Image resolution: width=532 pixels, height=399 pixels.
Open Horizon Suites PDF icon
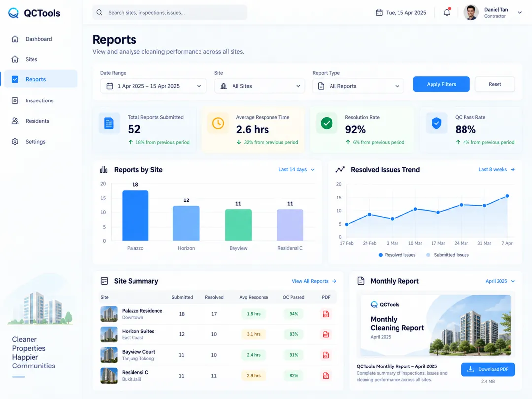click(x=326, y=334)
